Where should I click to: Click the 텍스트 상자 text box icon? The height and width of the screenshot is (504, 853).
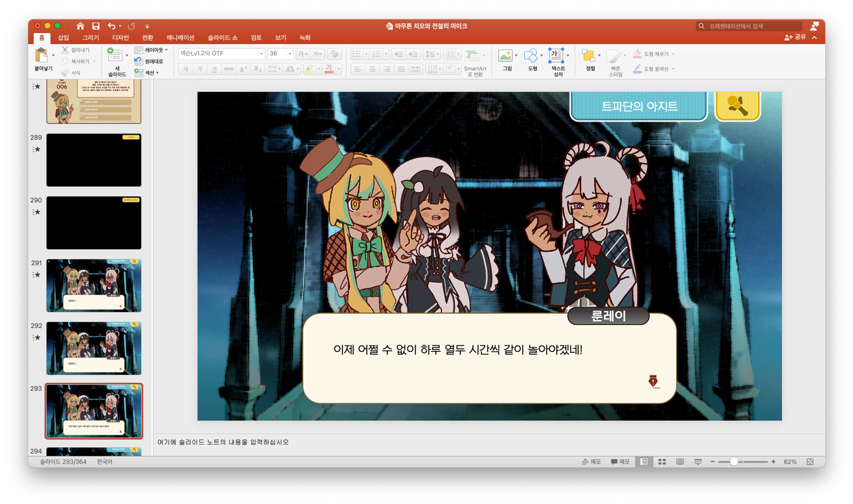(x=556, y=56)
